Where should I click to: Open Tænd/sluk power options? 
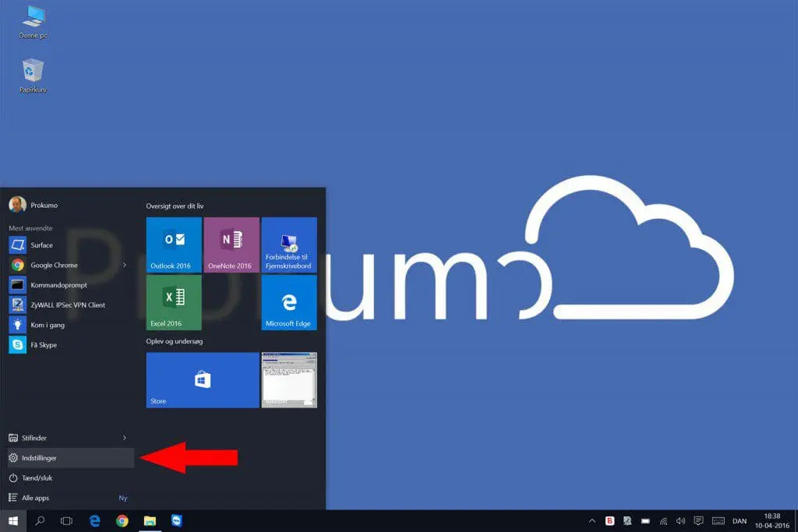coord(71,478)
